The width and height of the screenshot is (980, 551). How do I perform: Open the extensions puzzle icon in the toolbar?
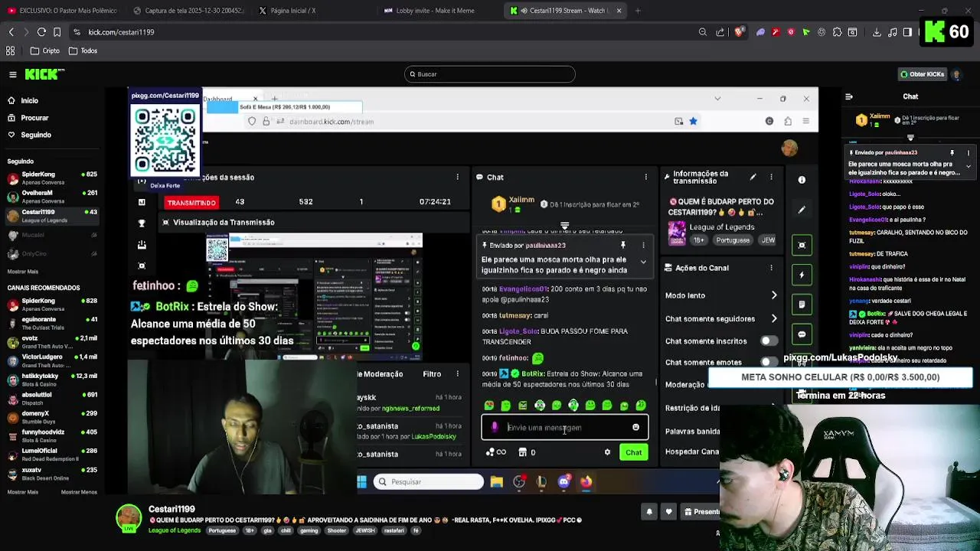(x=837, y=32)
